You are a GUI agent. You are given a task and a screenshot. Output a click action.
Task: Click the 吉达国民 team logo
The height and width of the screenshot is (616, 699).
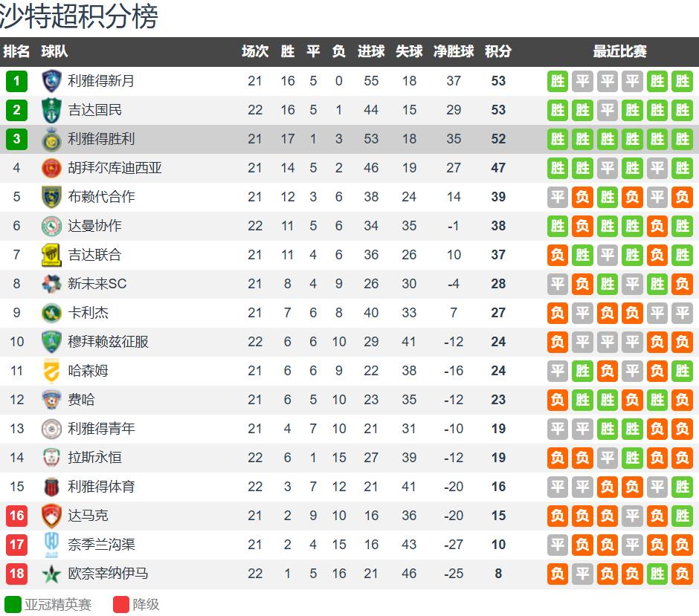pyautogui.click(x=51, y=110)
